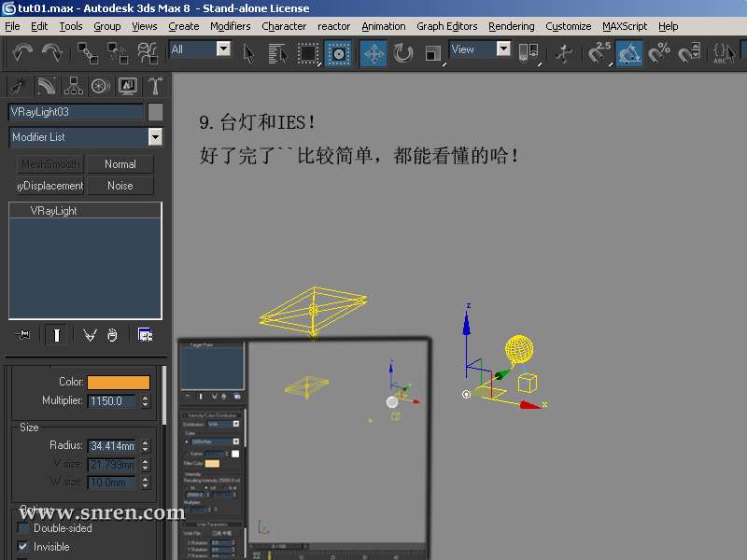The width and height of the screenshot is (747, 560).
Task: Click the Normal modifier button
Action: pyautogui.click(x=120, y=164)
